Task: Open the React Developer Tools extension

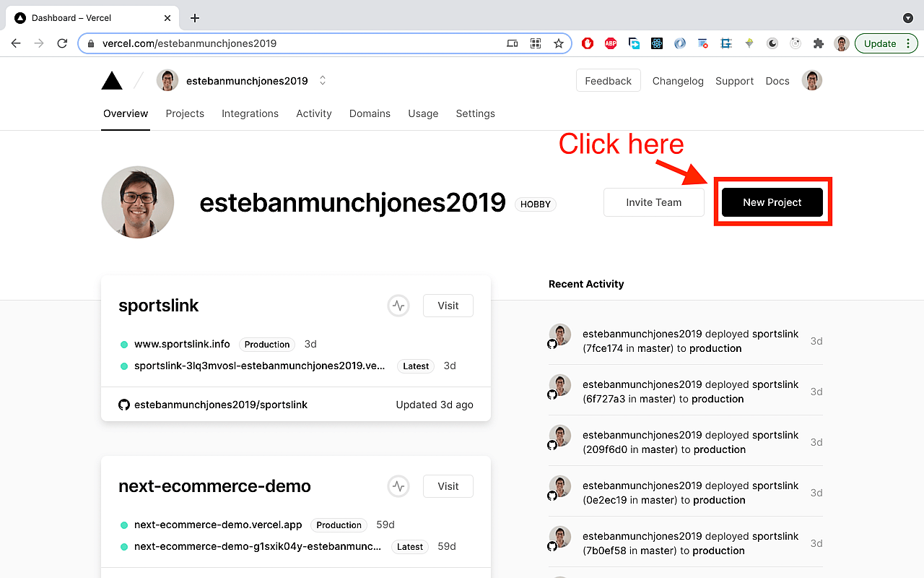Action: coord(656,43)
